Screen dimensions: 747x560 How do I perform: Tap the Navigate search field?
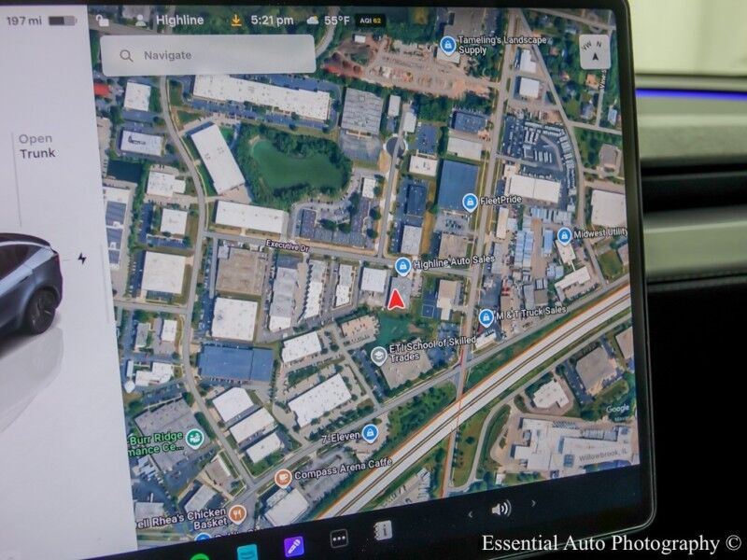(x=207, y=55)
